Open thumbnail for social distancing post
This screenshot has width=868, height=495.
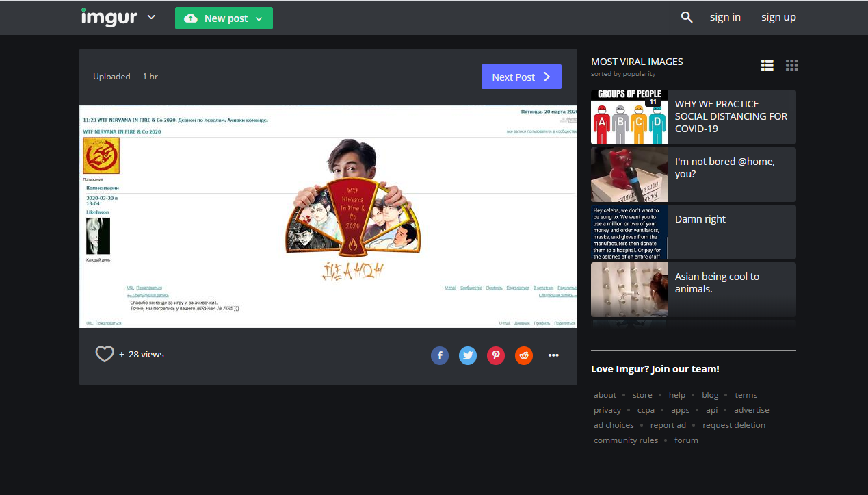pos(629,117)
